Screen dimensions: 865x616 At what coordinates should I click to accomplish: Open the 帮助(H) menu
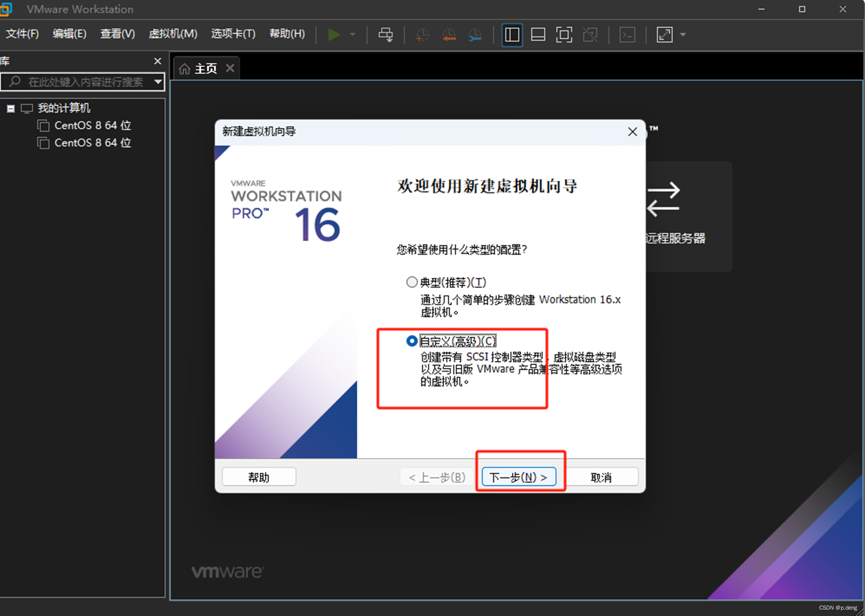287,33
